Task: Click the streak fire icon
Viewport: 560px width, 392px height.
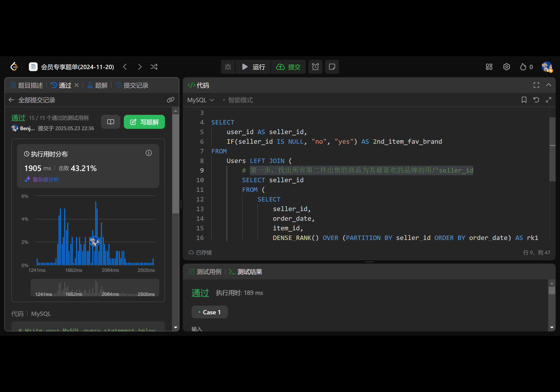Action: (x=523, y=67)
